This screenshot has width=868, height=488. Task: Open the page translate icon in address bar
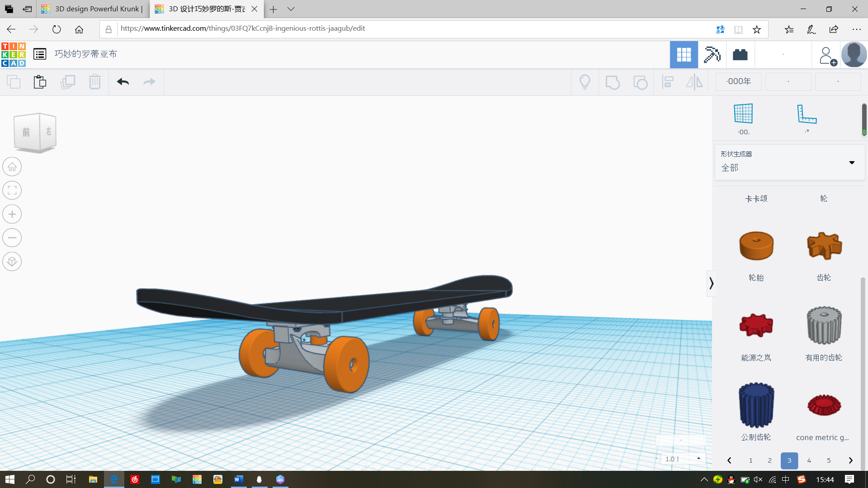point(720,29)
